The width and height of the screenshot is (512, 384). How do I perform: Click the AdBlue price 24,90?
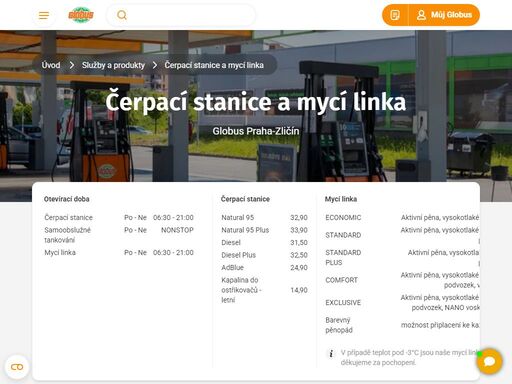click(299, 268)
